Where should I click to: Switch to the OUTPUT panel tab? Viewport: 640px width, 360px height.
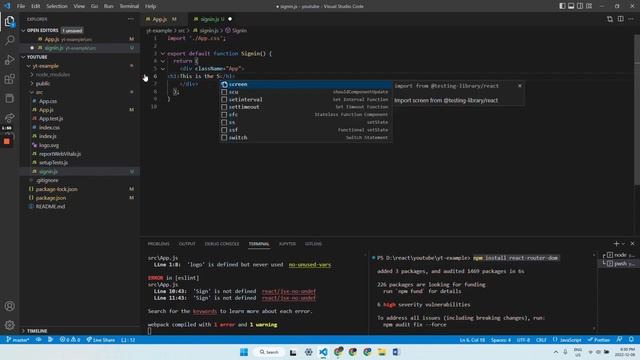point(187,244)
